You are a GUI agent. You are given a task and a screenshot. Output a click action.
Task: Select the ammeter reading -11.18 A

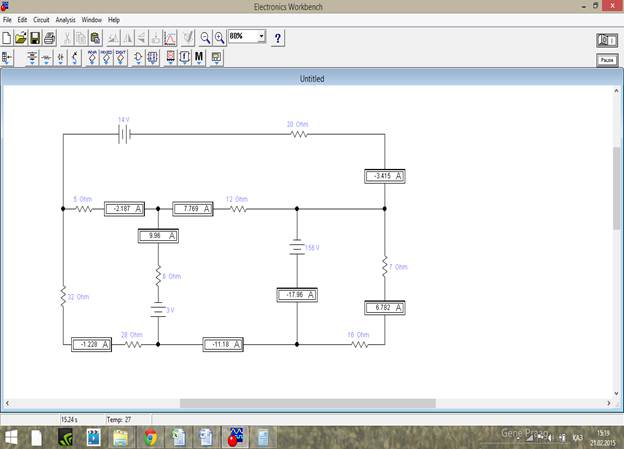pos(223,344)
